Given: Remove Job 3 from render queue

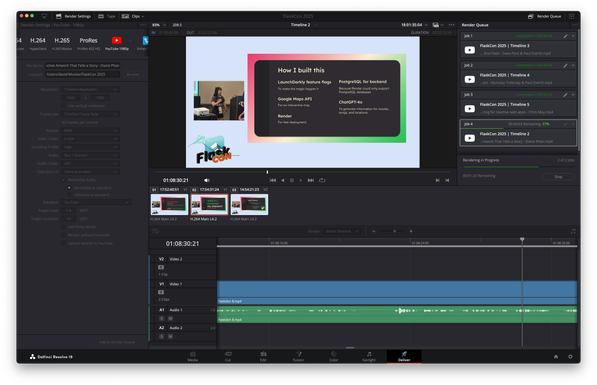Looking at the screenshot, I should [573, 94].
